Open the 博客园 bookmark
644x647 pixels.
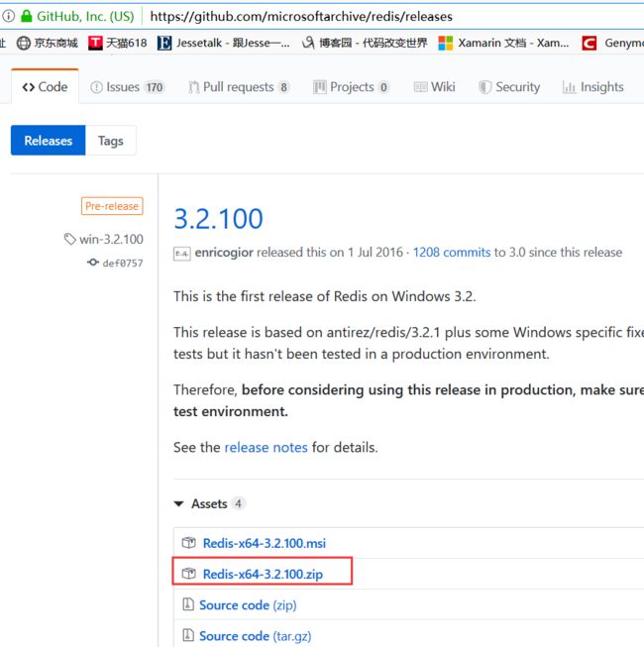tap(365, 43)
